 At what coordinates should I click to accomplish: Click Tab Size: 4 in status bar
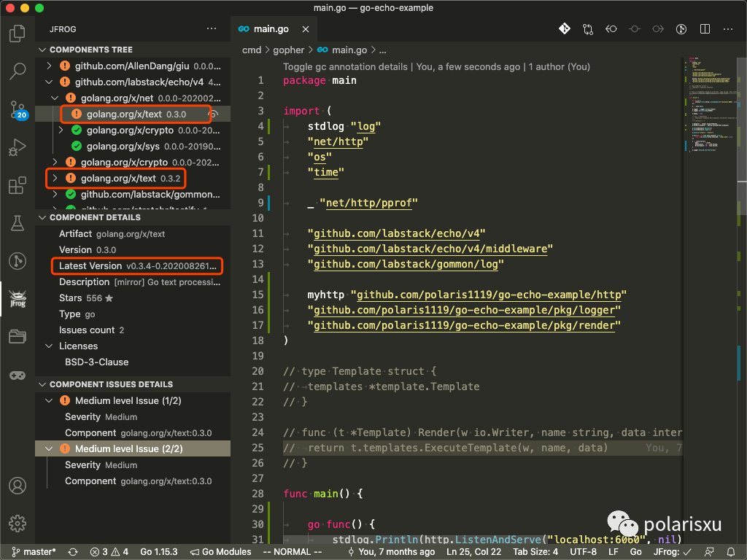click(535, 552)
